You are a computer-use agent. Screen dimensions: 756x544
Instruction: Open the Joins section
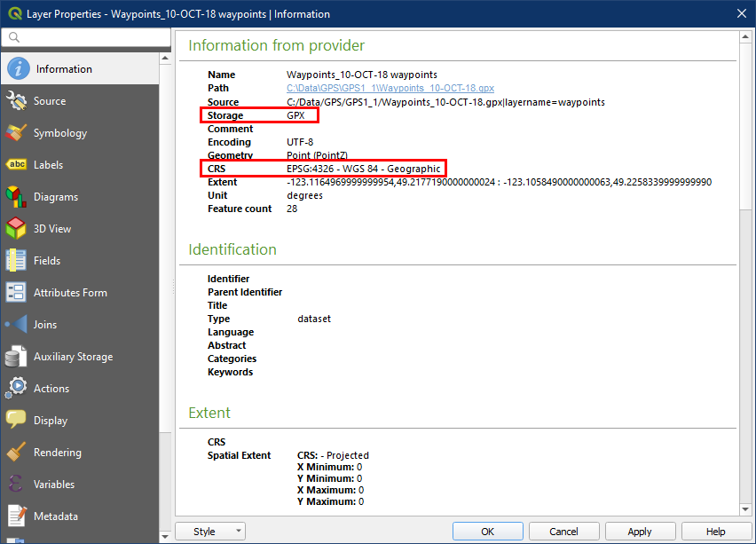click(44, 325)
